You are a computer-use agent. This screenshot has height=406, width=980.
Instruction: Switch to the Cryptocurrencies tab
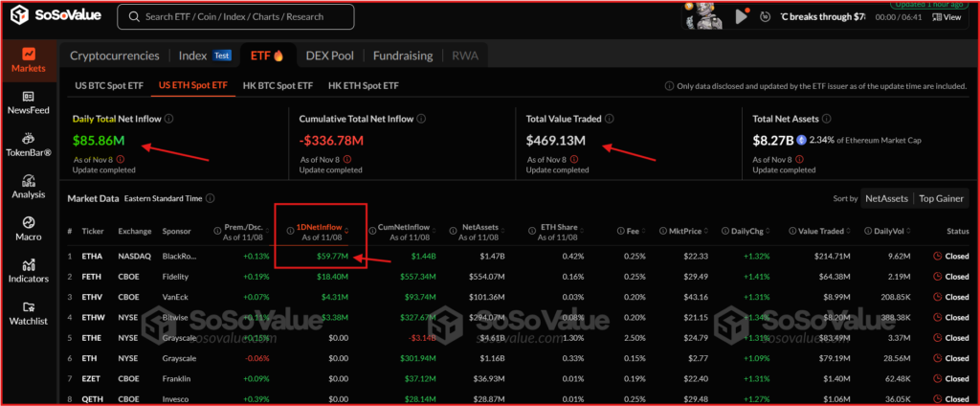[115, 56]
